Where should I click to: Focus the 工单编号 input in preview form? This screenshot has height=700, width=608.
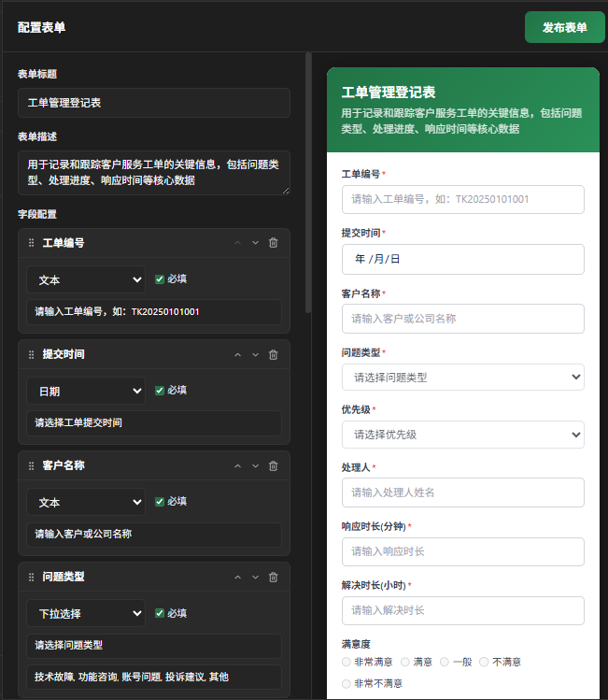pos(463,199)
